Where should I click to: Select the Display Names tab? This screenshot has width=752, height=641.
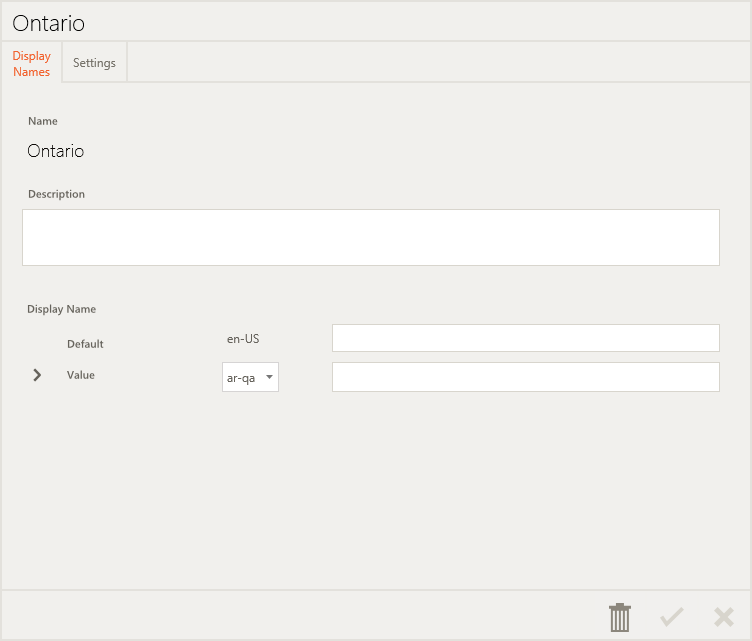point(32,63)
